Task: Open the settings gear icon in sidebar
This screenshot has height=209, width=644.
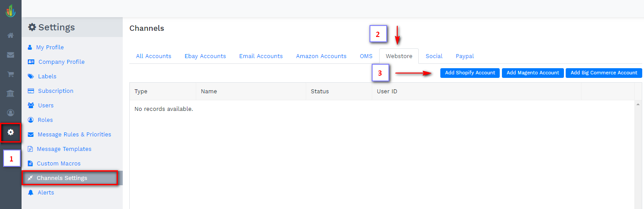Action: (11, 132)
